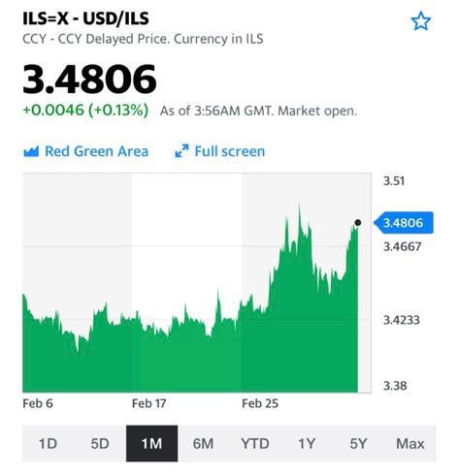The image size is (459, 476).
Task: Click the black end-point dot on chart
Action: tap(357, 223)
